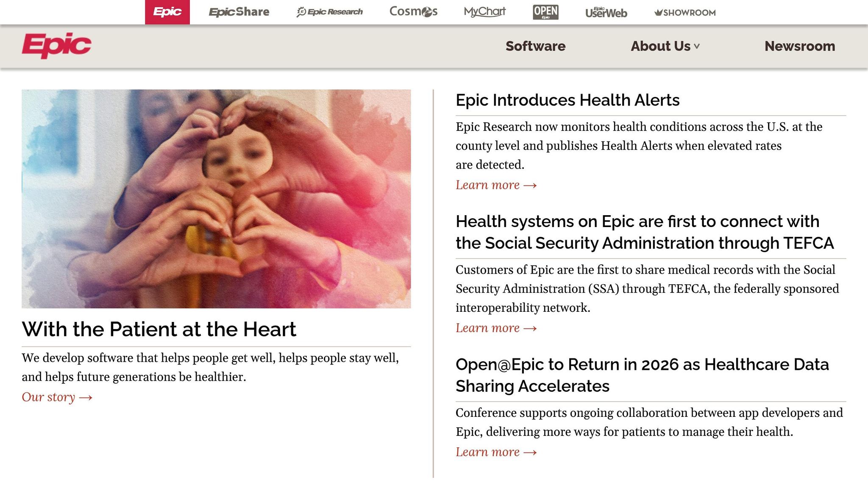Click Learn more under Open@Epic article
This screenshot has width=868, height=488.
[x=496, y=452]
